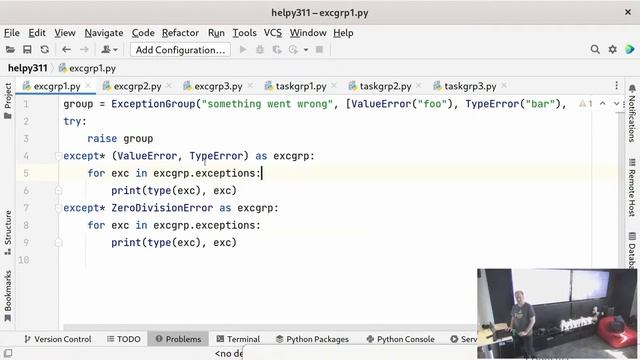
Task: Click the Reload from disk icon
Action: click(44, 50)
